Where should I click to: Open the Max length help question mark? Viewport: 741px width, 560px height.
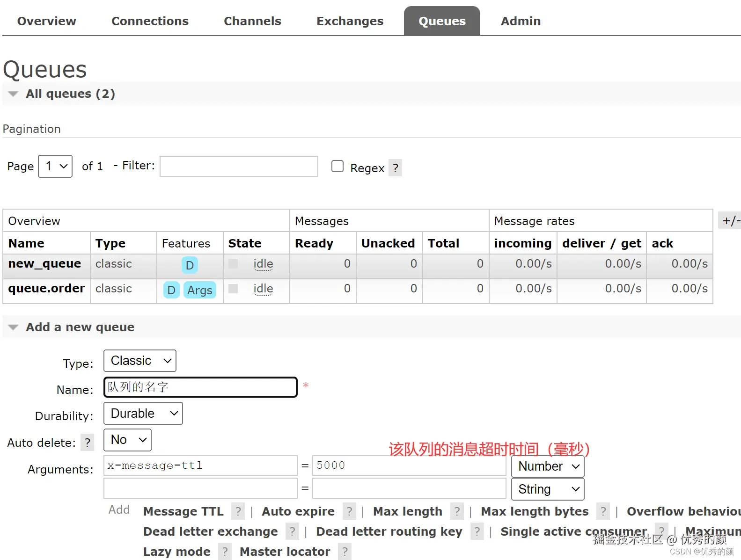(x=457, y=511)
